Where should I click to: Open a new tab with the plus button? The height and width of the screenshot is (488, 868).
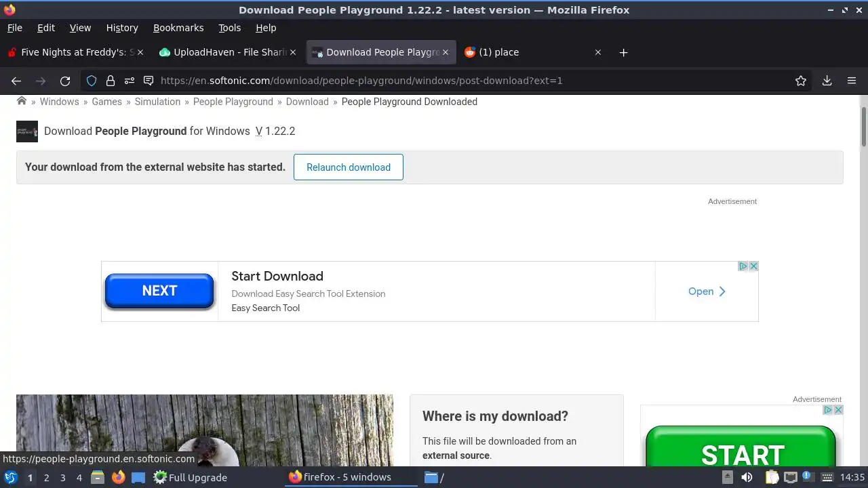click(623, 52)
